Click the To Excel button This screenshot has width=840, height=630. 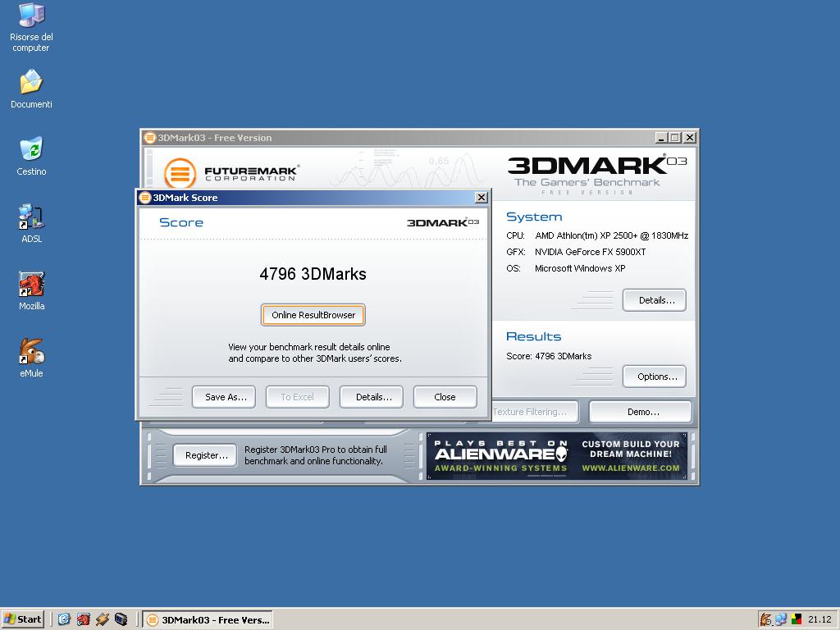click(x=297, y=397)
